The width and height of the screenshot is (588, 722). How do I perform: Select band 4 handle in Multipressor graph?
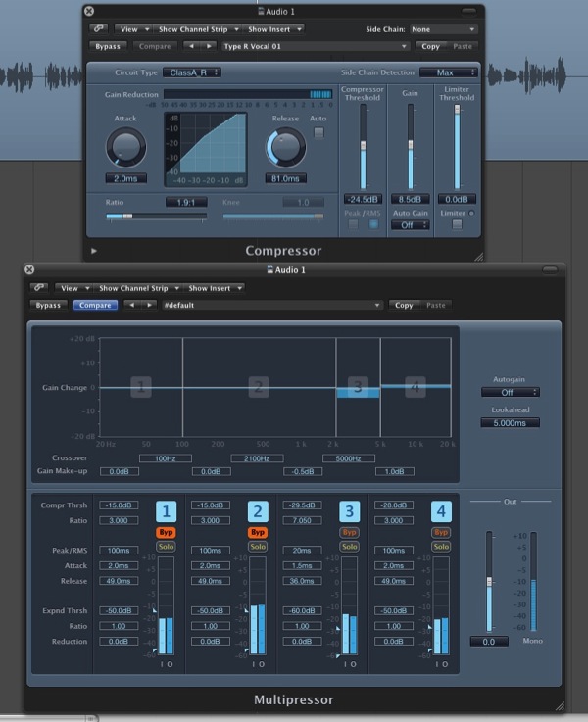click(x=415, y=387)
